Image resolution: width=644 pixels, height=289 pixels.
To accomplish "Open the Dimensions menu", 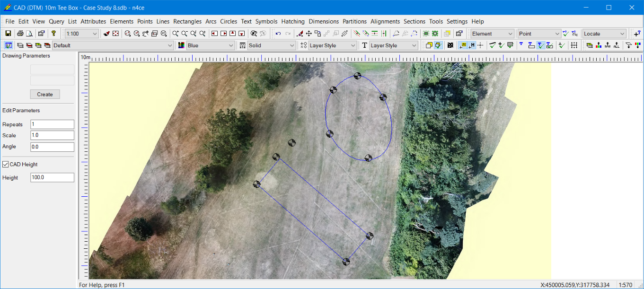I will click(324, 21).
